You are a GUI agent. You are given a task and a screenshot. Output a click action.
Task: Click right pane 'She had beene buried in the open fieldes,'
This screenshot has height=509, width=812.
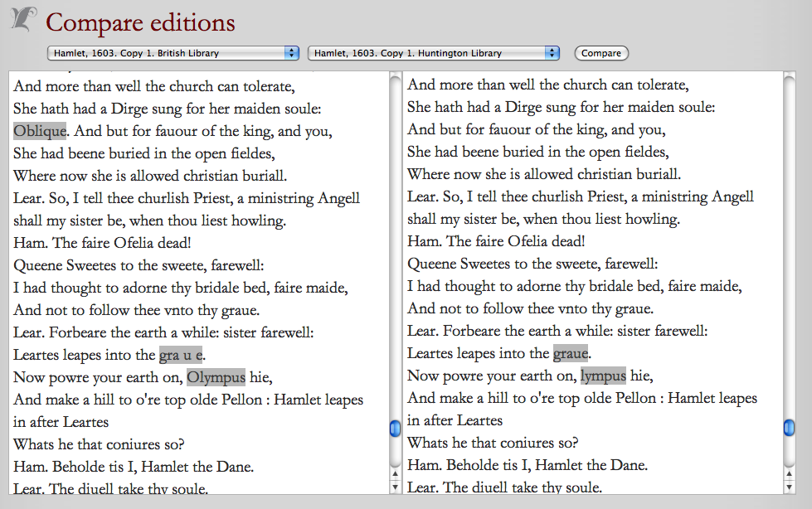pos(538,152)
